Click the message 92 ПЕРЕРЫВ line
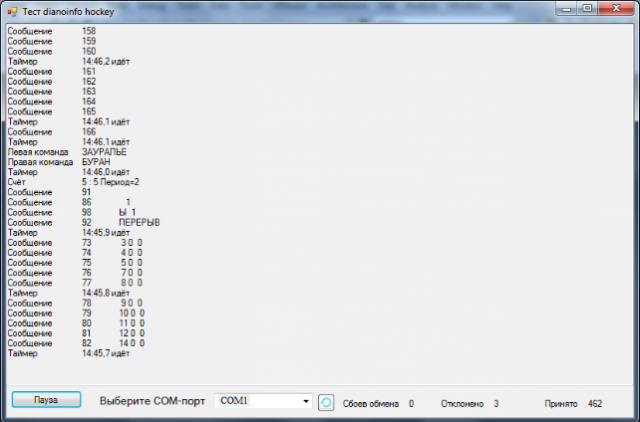The height and width of the screenshot is (422, 640). coord(84,222)
